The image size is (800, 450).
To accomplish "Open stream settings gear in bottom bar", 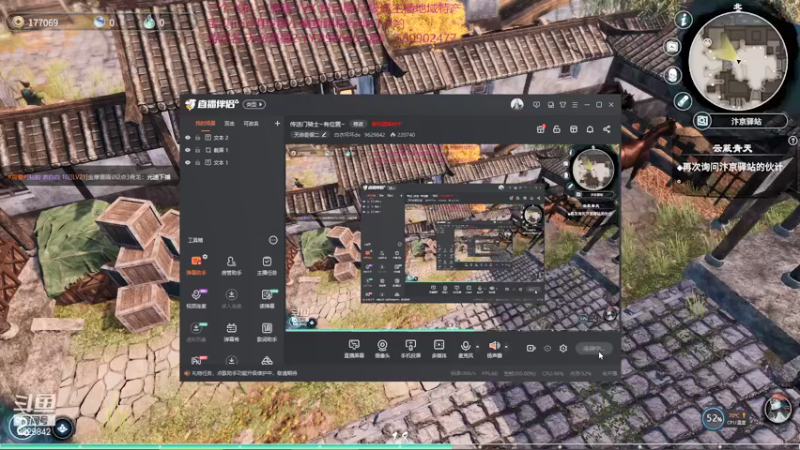I will pyautogui.click(x=563, y=348).
